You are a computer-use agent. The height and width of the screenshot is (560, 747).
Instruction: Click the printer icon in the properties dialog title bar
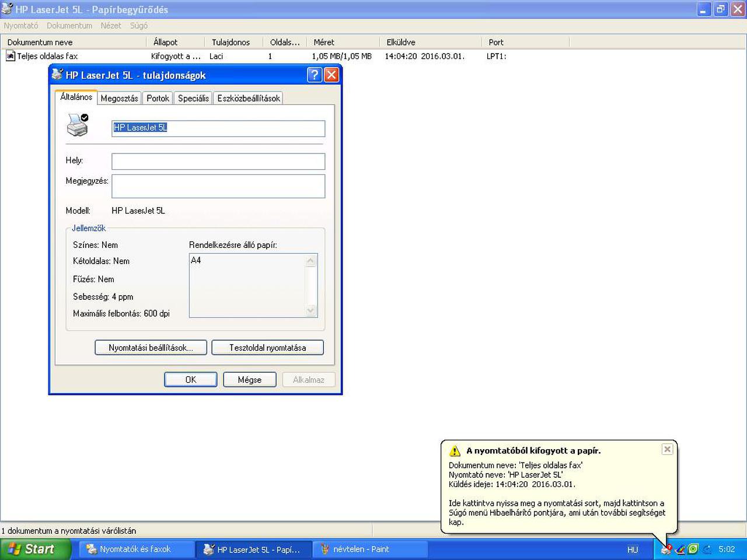[57, 75]
